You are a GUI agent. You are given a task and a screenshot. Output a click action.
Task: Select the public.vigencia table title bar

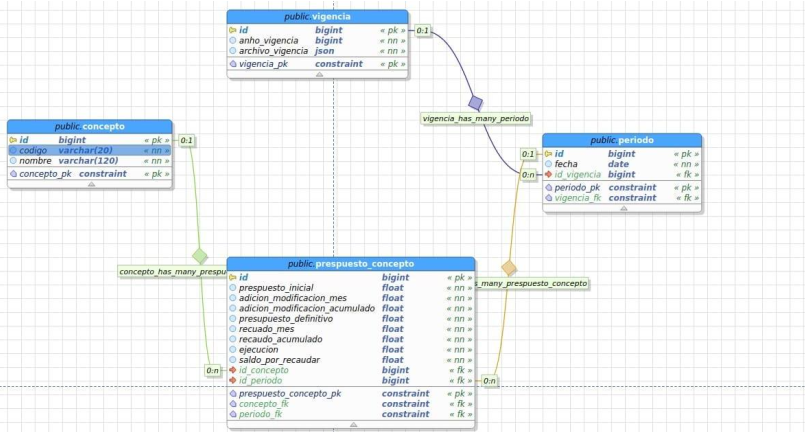318,16
